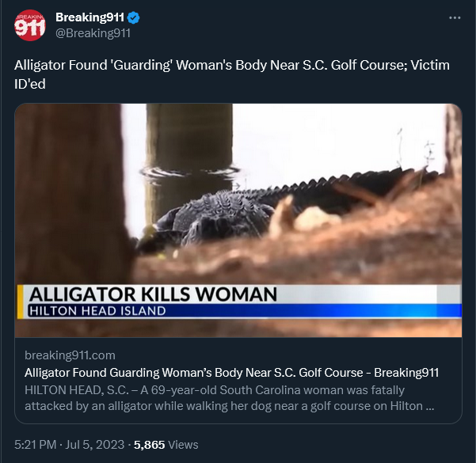The image size is (476, 463).
Task: Click the tweet headline text about Alligator
Action: [232, 74]
